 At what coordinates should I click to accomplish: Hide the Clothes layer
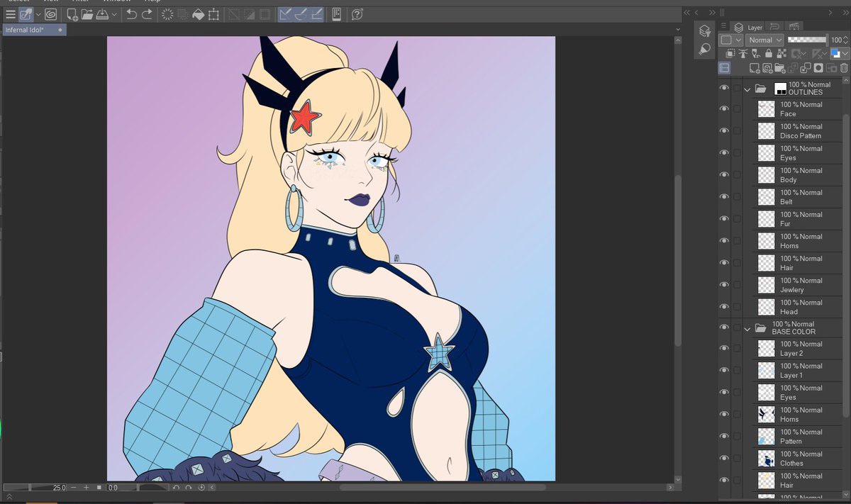coord(724,458)
